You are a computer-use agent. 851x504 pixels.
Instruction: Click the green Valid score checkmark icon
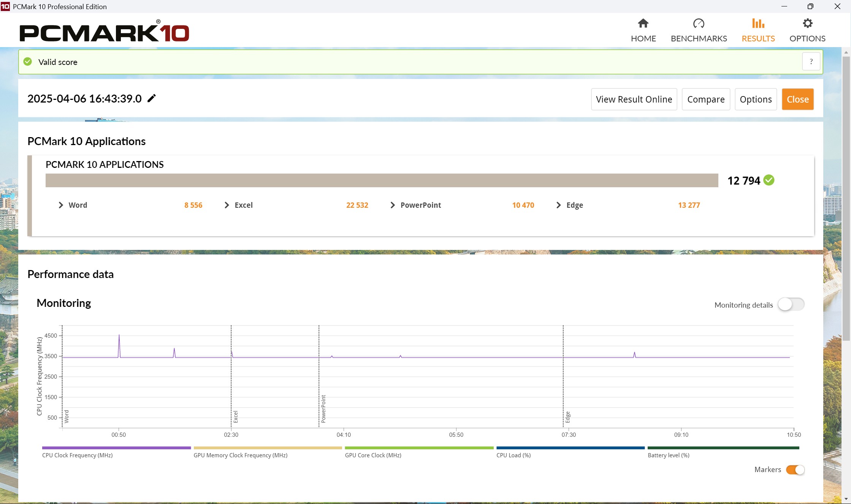coord(28,62)
